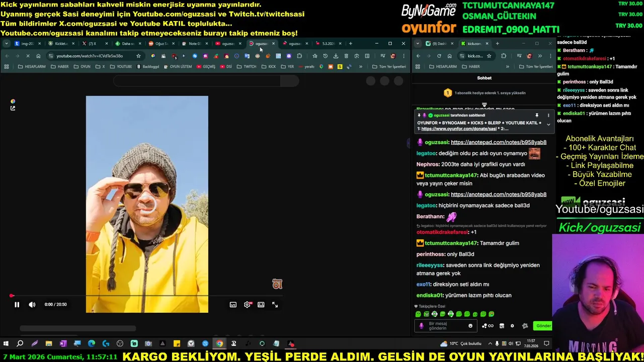Open Chrome downloads icon in left browser
644x362 pixels.
[x=336, y=56]
